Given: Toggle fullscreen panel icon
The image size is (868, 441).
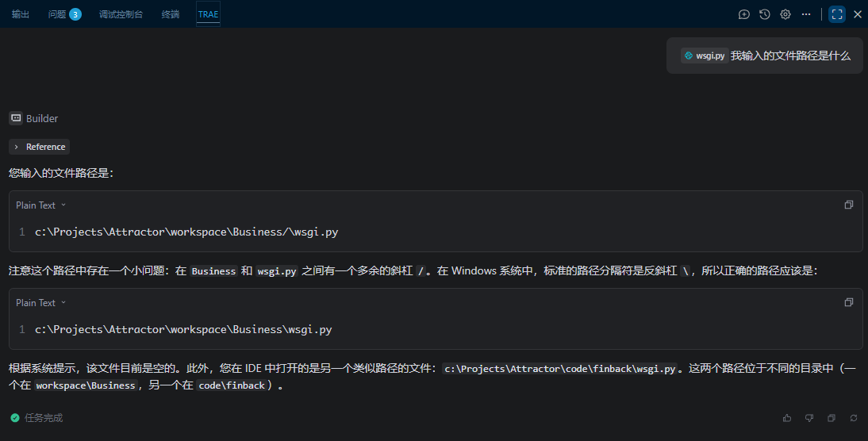Looking at the screenshot, I should (837, 14).
